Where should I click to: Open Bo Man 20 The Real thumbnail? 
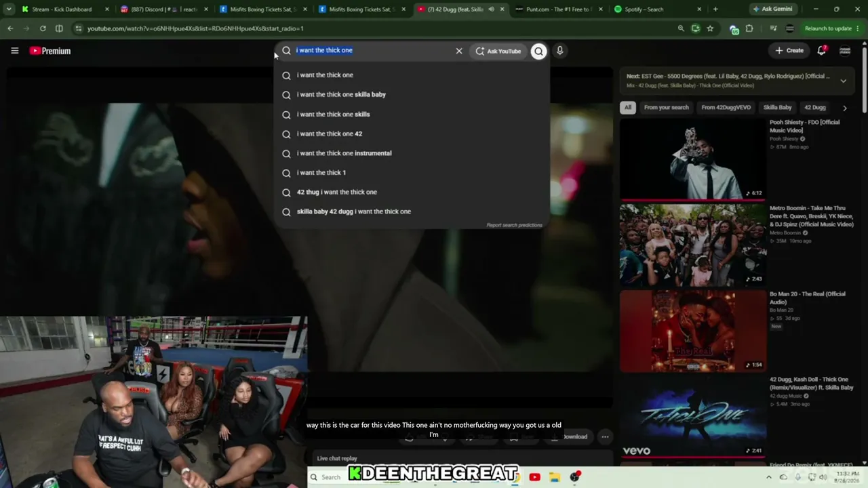point(692,331)
